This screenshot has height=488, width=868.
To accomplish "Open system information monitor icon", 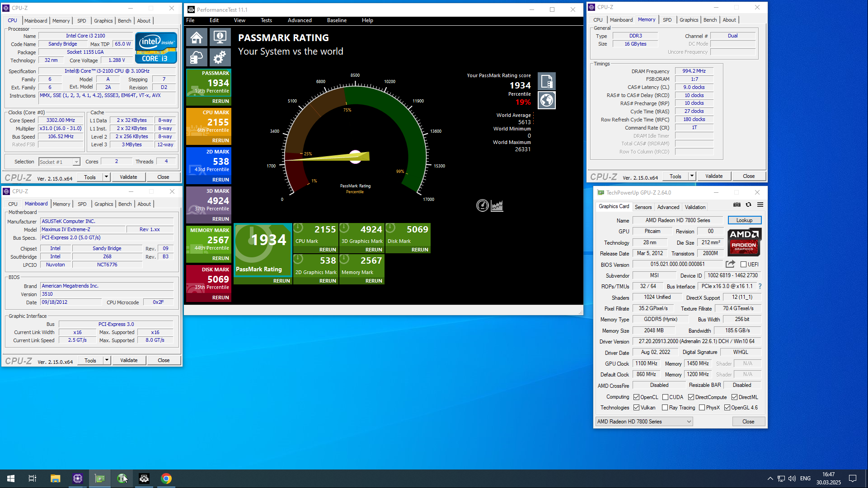I will coord(220,37).
